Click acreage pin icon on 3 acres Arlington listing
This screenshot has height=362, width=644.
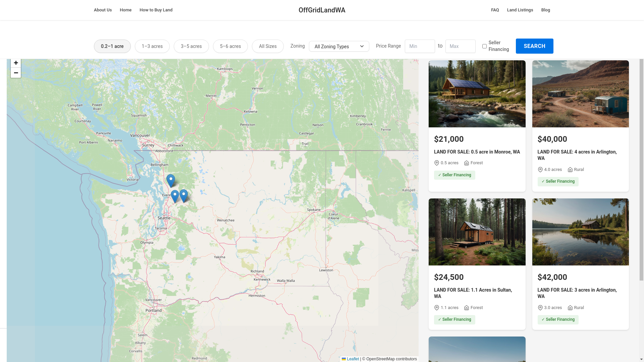(540, 308)
